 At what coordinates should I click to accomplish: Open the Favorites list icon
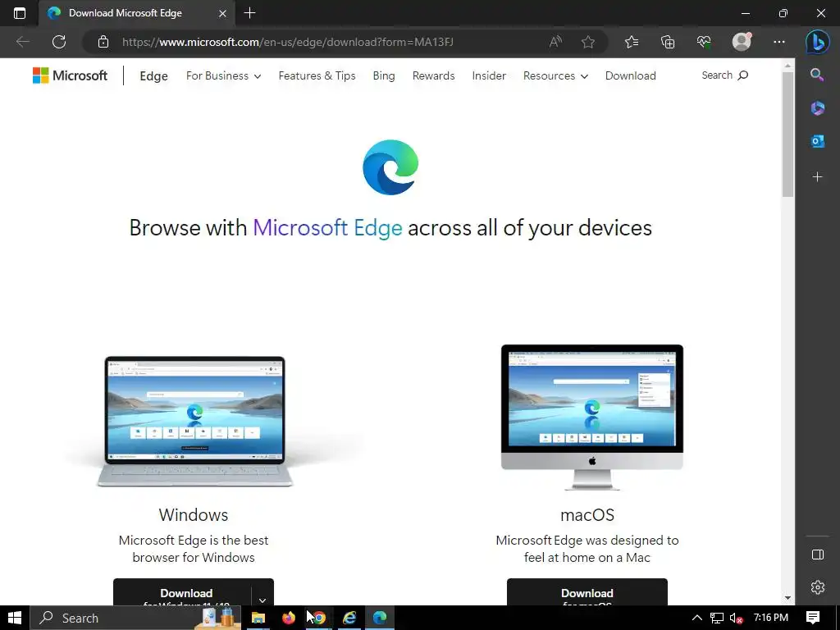point(632,42)
